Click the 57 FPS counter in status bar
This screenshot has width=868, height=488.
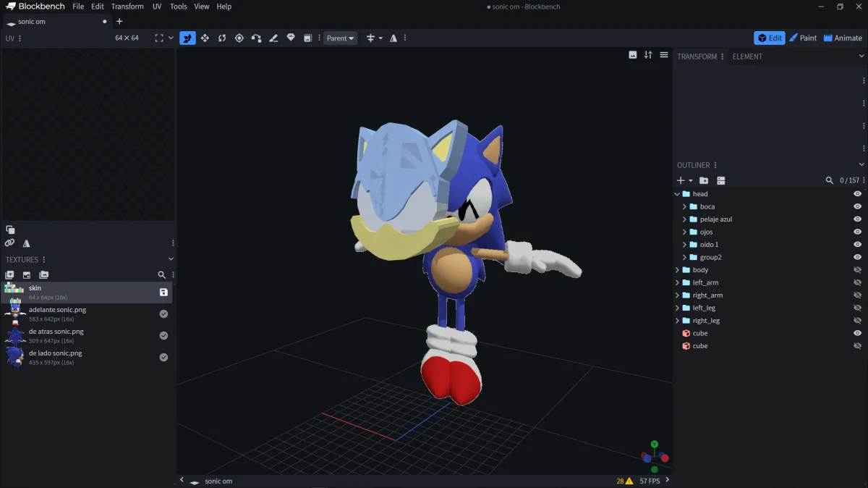click(x=650, y=481)
